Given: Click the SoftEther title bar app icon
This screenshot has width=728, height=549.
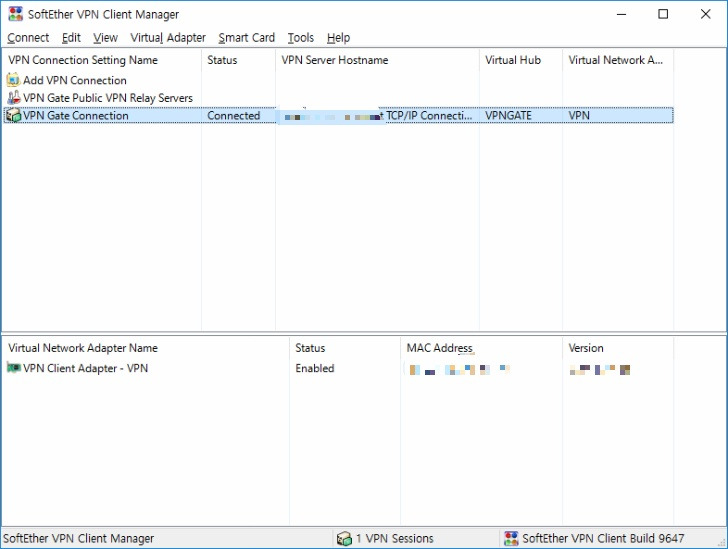Looking at the screenshot, I should tap(15, 14).
